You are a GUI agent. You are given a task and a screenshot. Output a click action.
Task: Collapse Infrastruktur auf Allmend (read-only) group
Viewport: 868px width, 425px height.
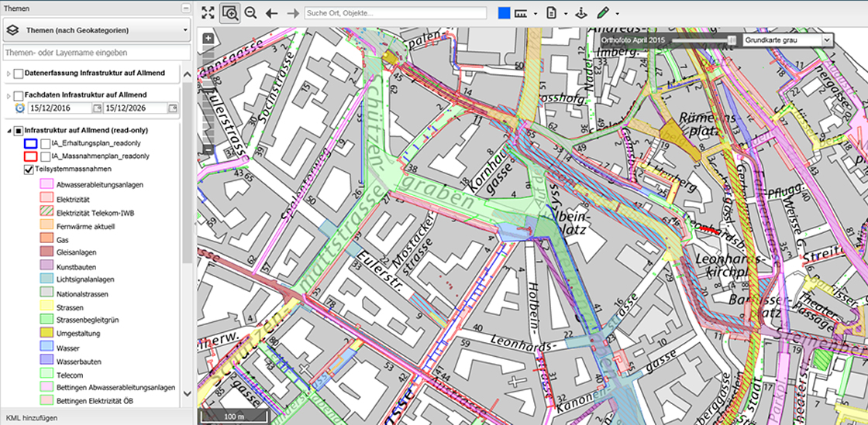click(9, 131)
